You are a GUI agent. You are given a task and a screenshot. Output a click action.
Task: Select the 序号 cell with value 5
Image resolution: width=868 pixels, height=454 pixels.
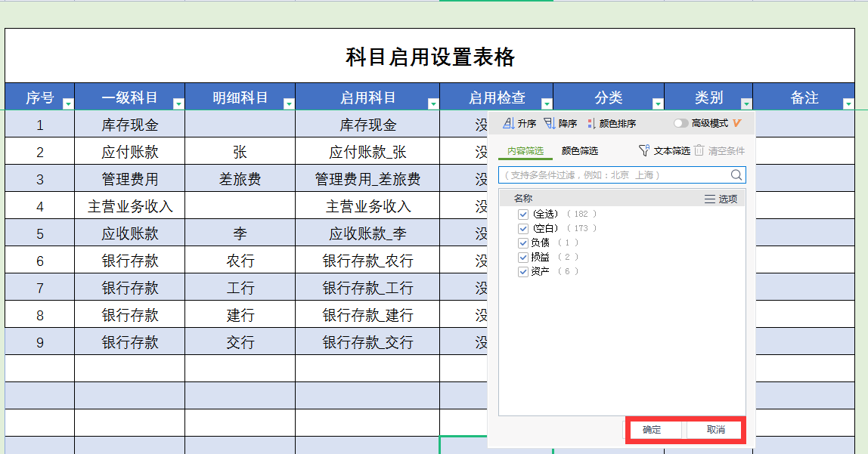[x=40, y=232]
